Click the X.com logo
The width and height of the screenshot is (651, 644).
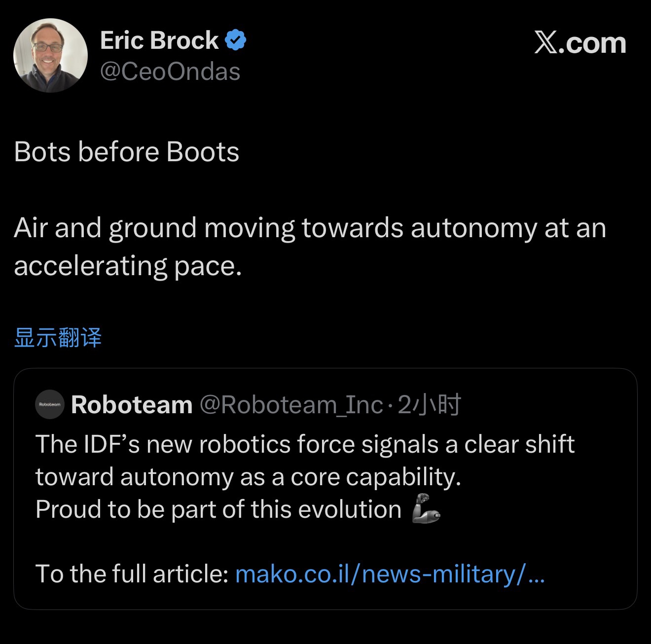pos(580,43)
